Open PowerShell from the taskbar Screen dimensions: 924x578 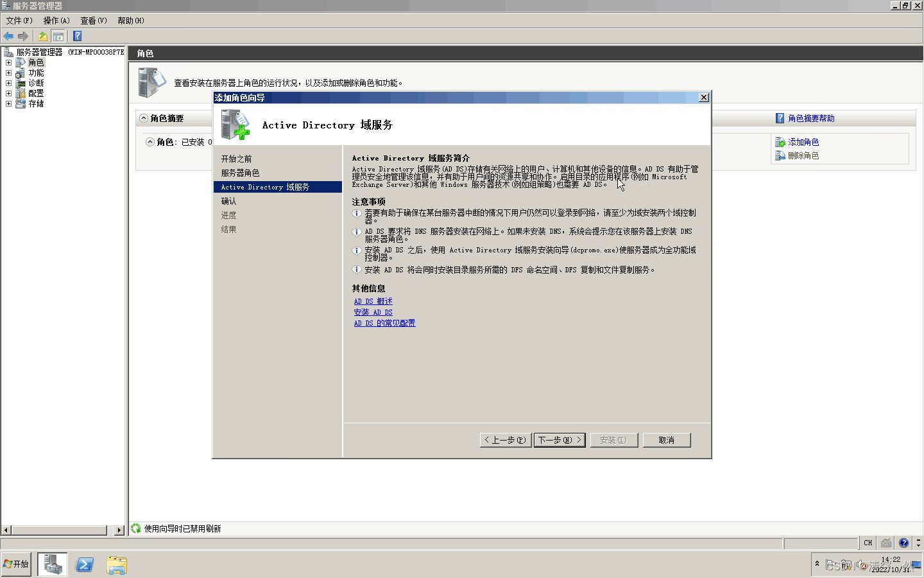coord(85,565)
